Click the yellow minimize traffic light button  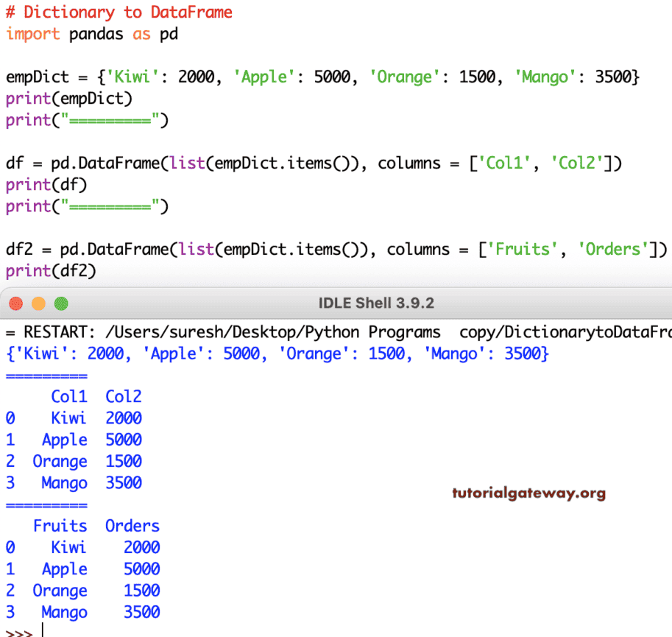click(38, 303)
